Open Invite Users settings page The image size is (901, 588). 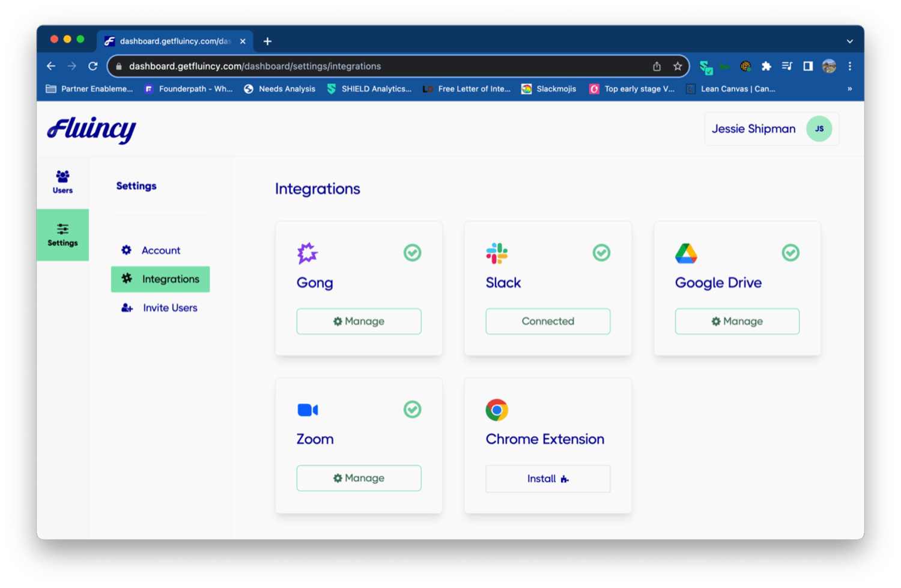pyautogui.click(x=169, y=308)
